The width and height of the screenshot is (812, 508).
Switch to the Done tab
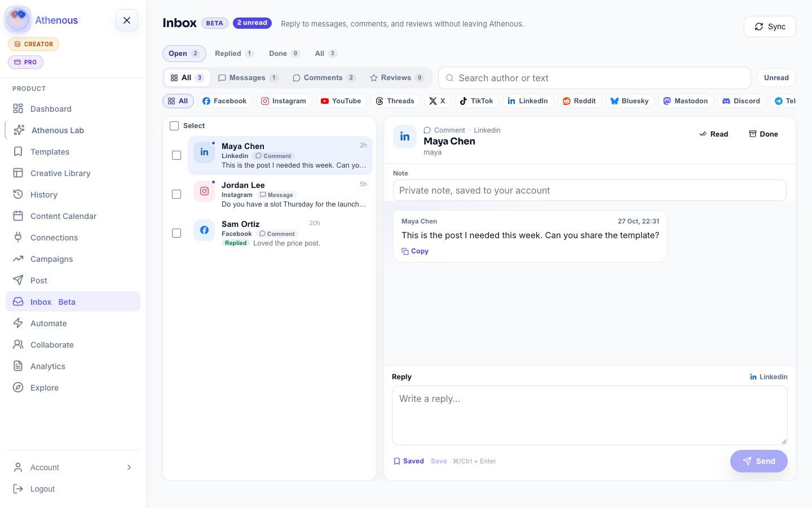click(284, 54)
